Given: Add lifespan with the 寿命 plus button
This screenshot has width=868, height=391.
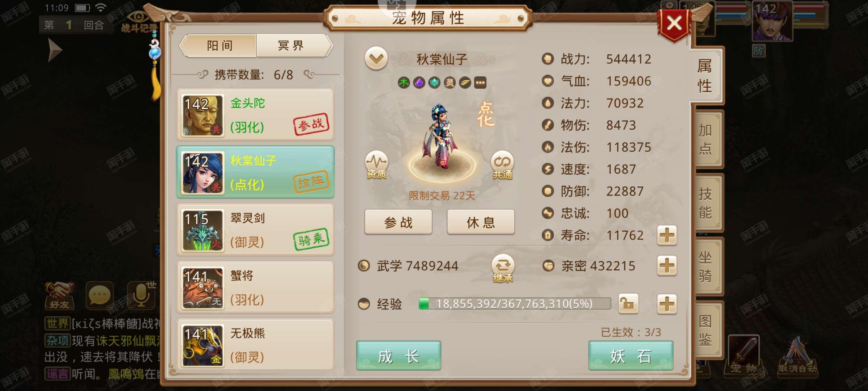Looking at the screenshot, I should [x=667, y=235].
